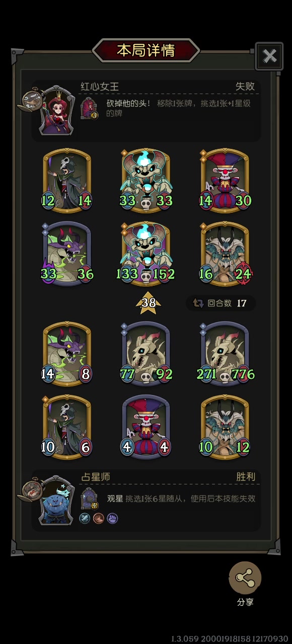Tap the blue sword buff icon
Screen dimensions: 292x644
85,518
